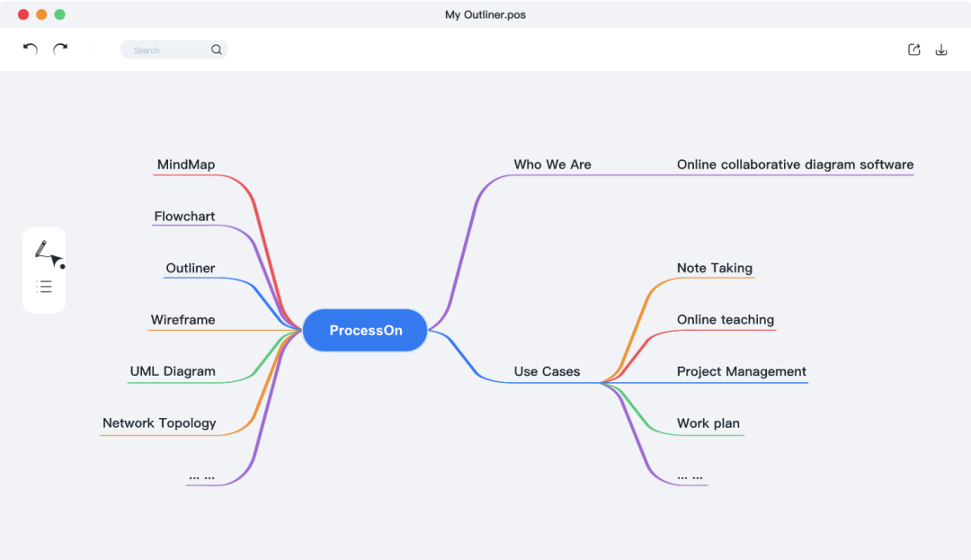Image resolution: width=971 pixels, height=560 pixels.
Task: Select the Use Cases node
Action: 547,371
